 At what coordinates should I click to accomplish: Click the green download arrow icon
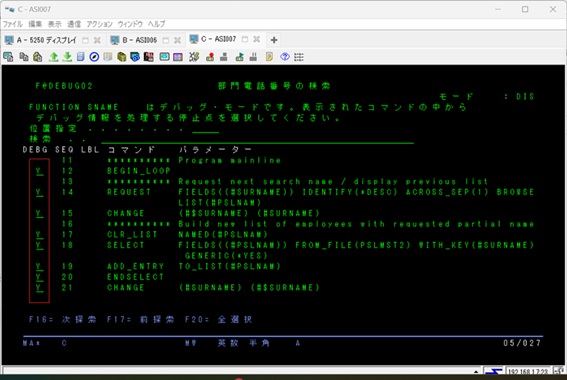[67, 57]
